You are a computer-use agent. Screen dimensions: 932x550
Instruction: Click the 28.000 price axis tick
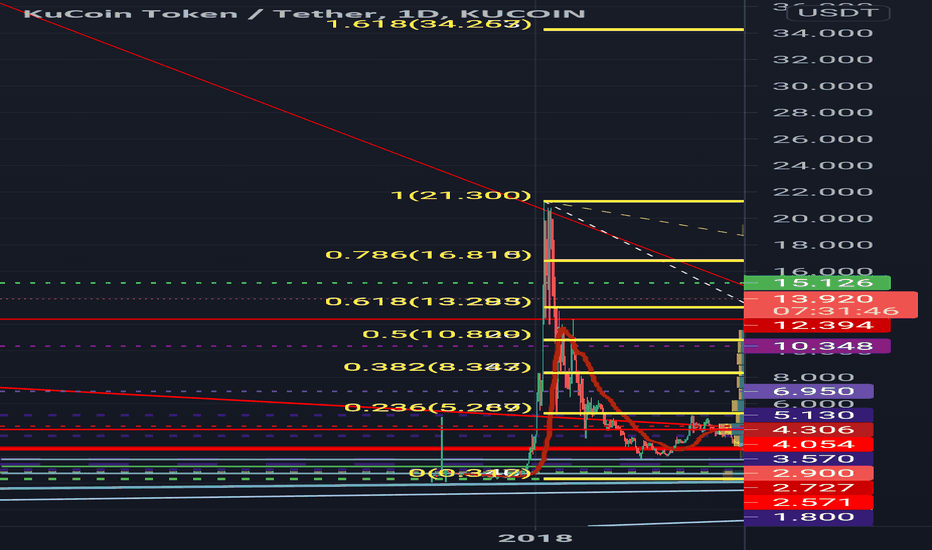[x=823, y=112]
